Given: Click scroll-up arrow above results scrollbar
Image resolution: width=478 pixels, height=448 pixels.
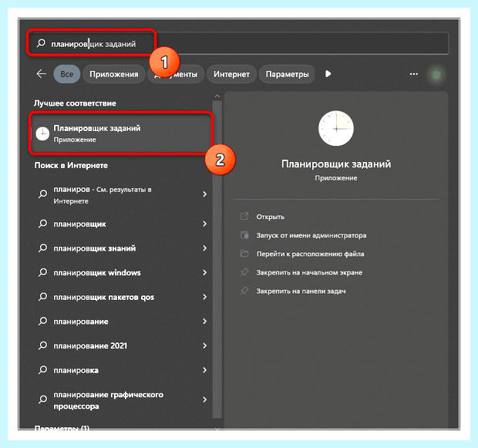Looking at the screenshot, I should [217, 96].
